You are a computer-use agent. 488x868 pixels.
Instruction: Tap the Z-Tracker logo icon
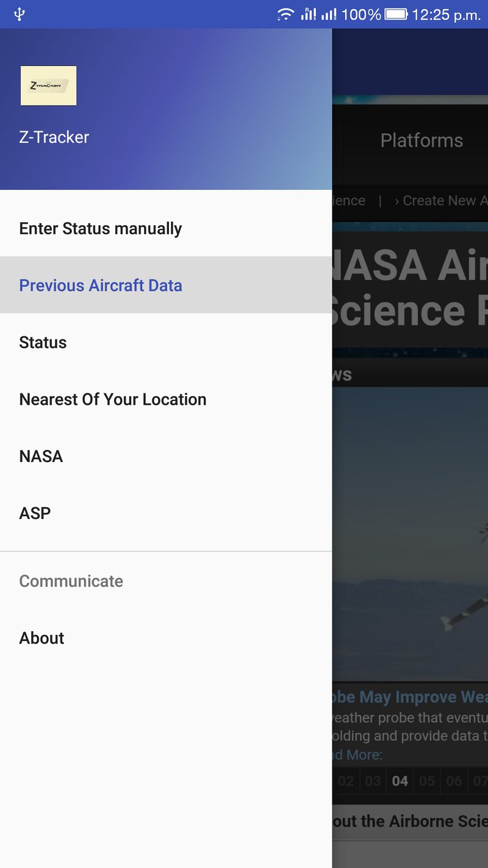pos(48,85)
